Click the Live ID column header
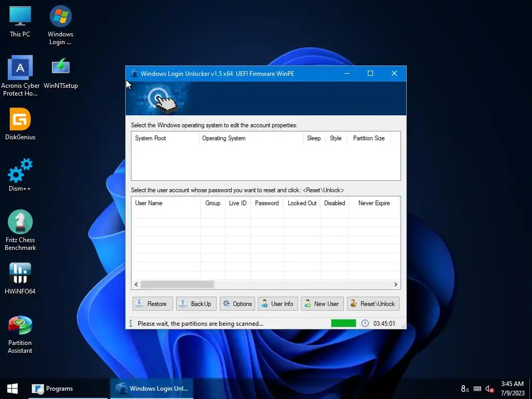This screenshot has width=532, height=399. pyautogui.click(x=237, y=203)
